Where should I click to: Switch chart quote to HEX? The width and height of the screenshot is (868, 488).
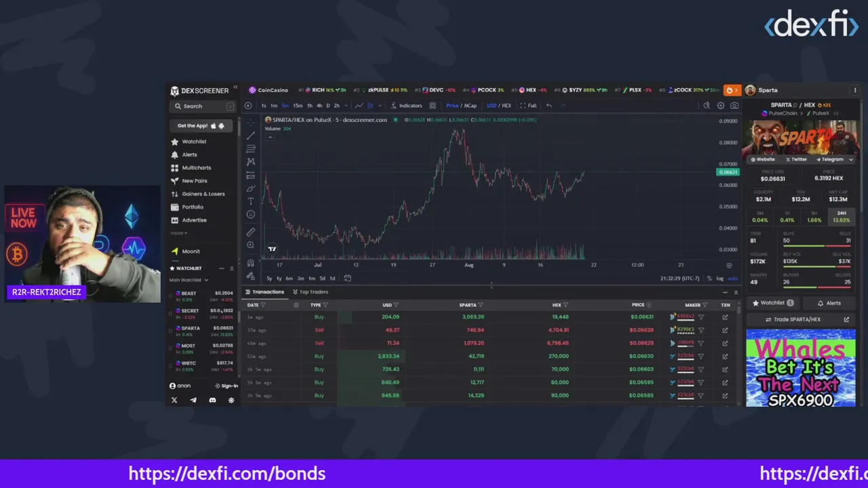tap(506, 106)
